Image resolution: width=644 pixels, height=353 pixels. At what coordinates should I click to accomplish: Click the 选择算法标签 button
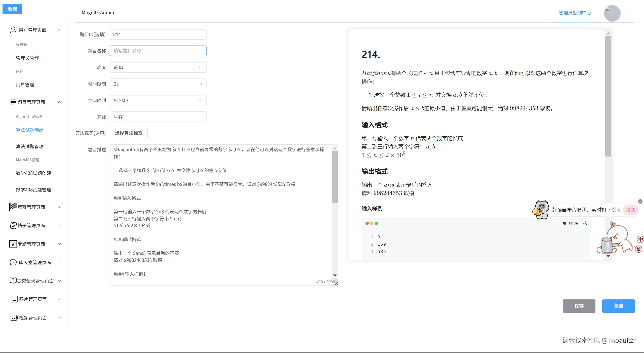pos(129,133)
